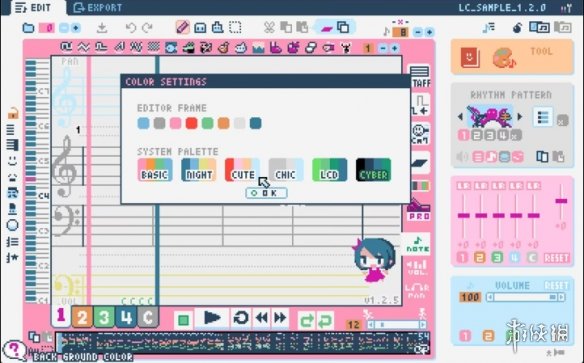584x363 pixels.
Task: Go to next rhythm pattern with right arrow
Action: click(x=520, y=117)
